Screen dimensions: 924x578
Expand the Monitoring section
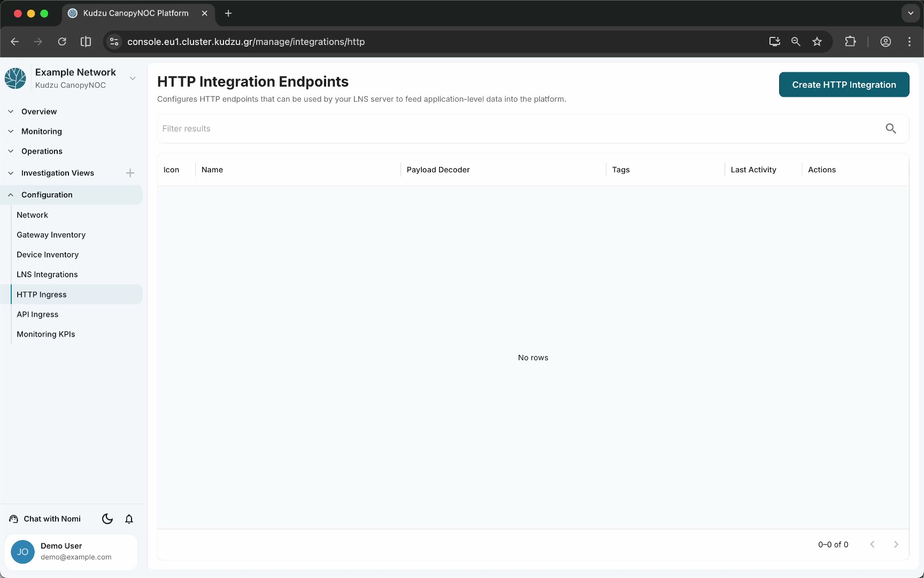[x=41, y=131]
